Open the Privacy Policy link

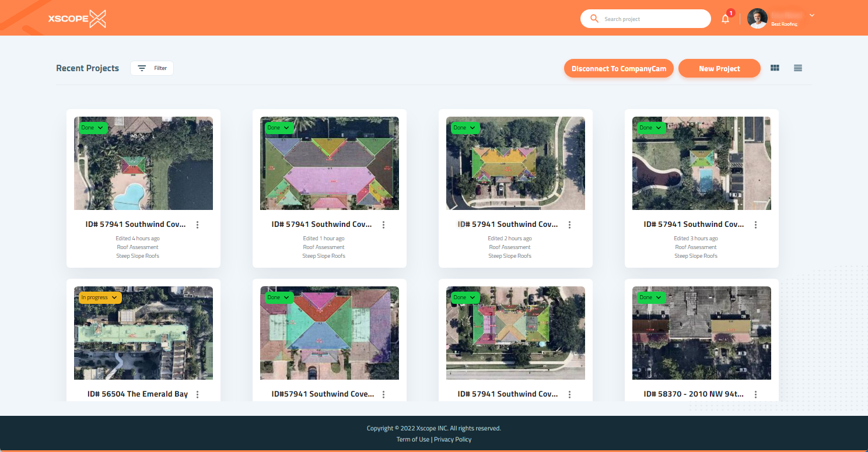click(x=453, y=439)
